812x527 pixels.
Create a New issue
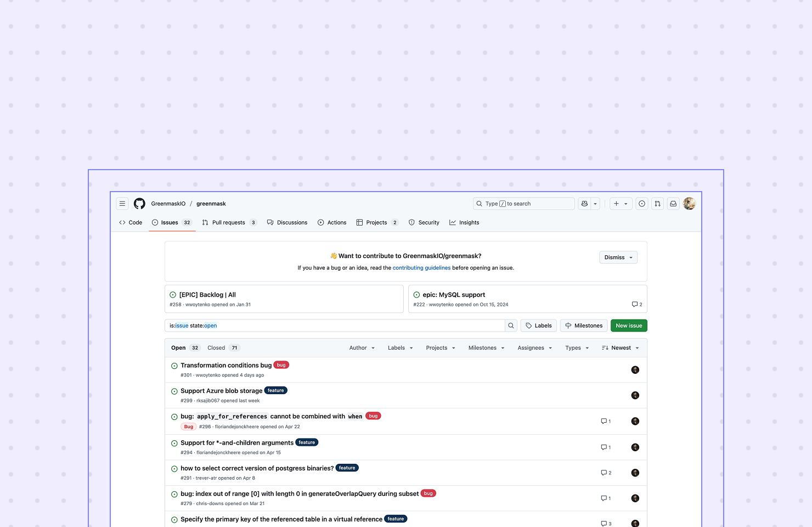pos(629,326)
